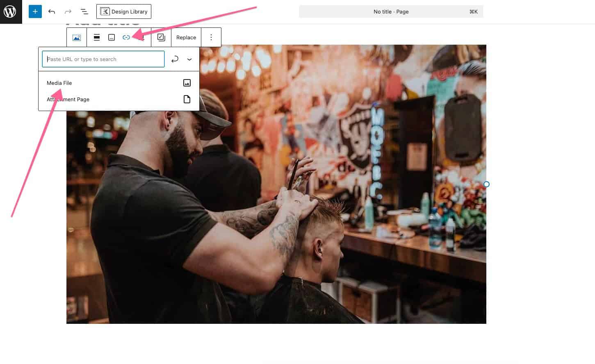Image resolution: width=595 pixels, height=364 pixels.
Task: Click the WordPress logo
Action: 10,11
